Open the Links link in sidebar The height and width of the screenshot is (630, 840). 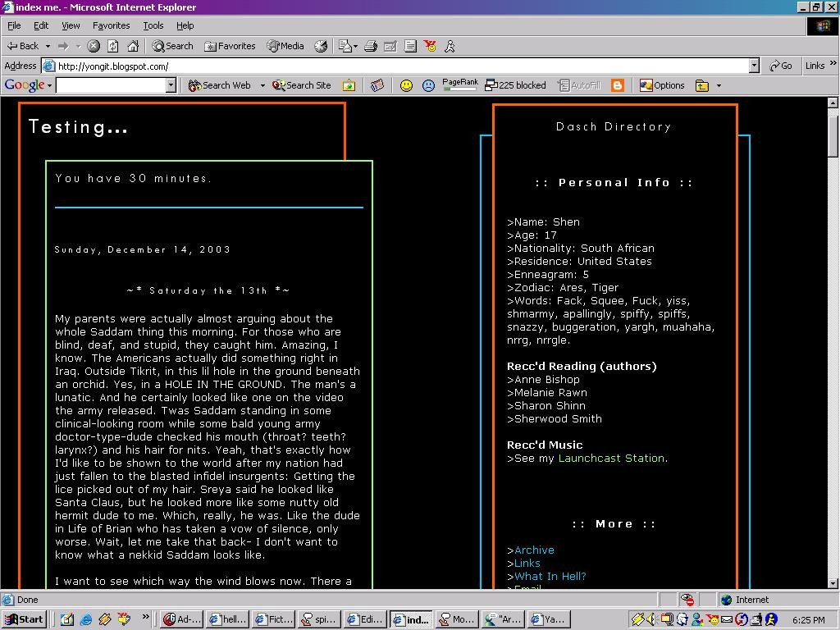point(527,563)
